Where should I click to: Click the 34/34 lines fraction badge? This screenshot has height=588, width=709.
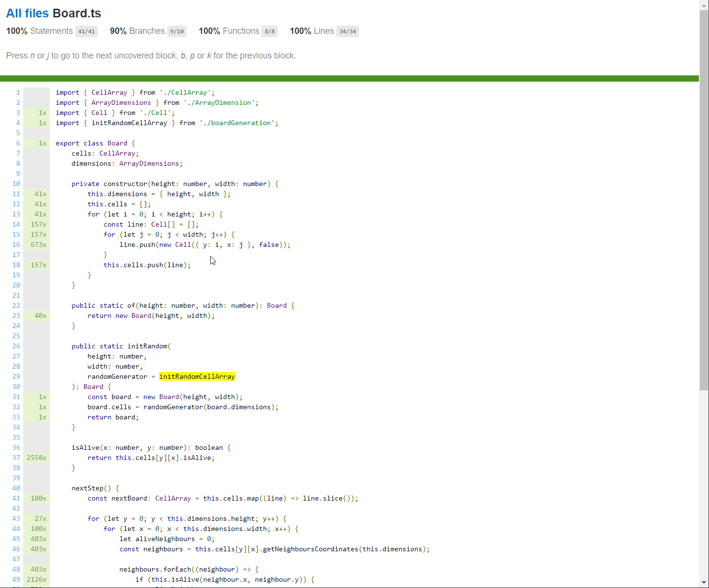point(347,31)
